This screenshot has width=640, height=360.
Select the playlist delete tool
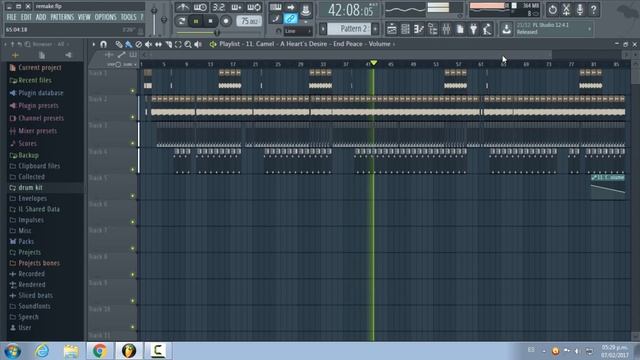point(139,44)
